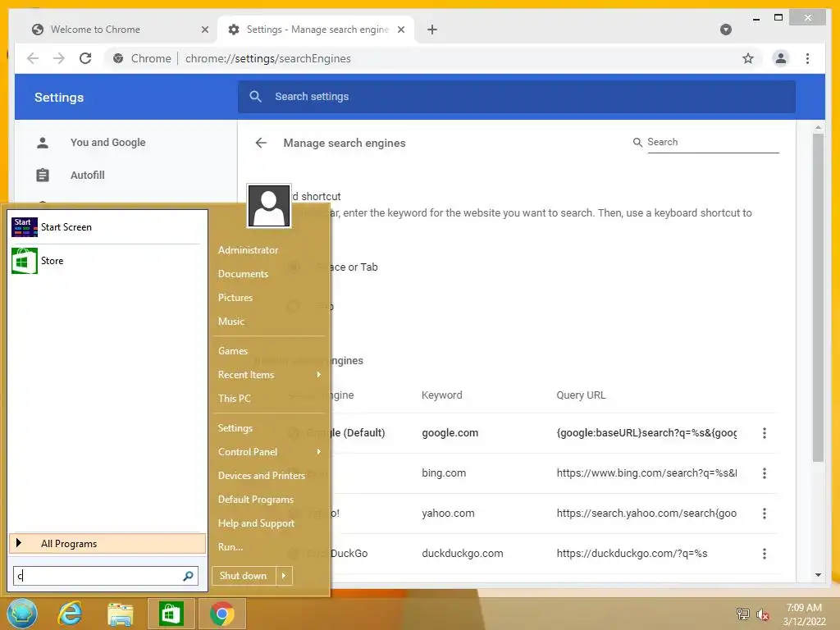Open Documents from Start menu

click(243, 274)
